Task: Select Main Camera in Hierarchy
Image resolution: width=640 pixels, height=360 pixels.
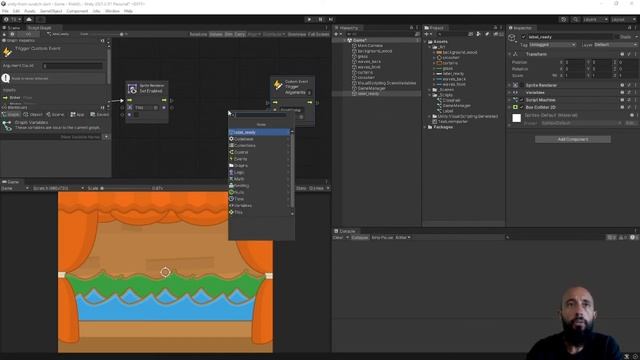Action: coord(370,46)
